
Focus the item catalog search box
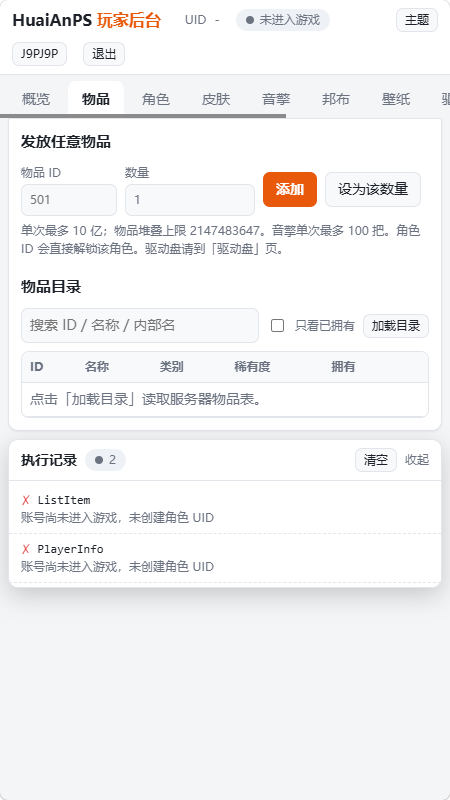140,326
